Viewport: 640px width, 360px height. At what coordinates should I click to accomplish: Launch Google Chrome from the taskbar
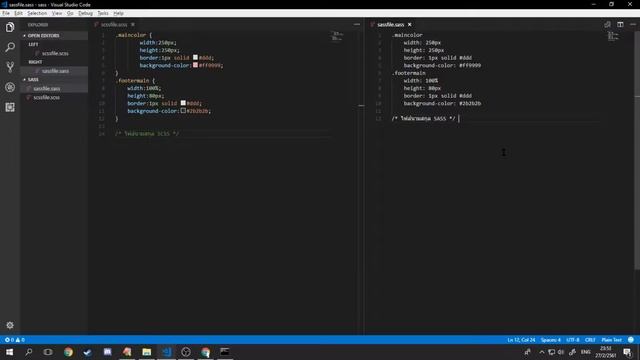tap(68, 352)
